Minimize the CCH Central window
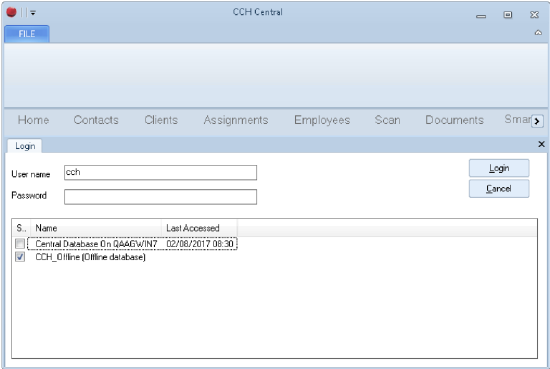550x369 pixels. pos(481,15)
